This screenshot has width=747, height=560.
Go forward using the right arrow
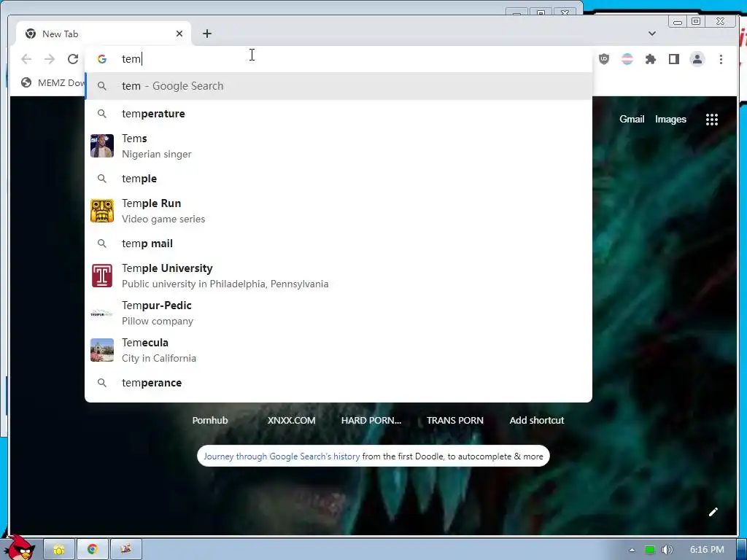click(x=50, y=59)
